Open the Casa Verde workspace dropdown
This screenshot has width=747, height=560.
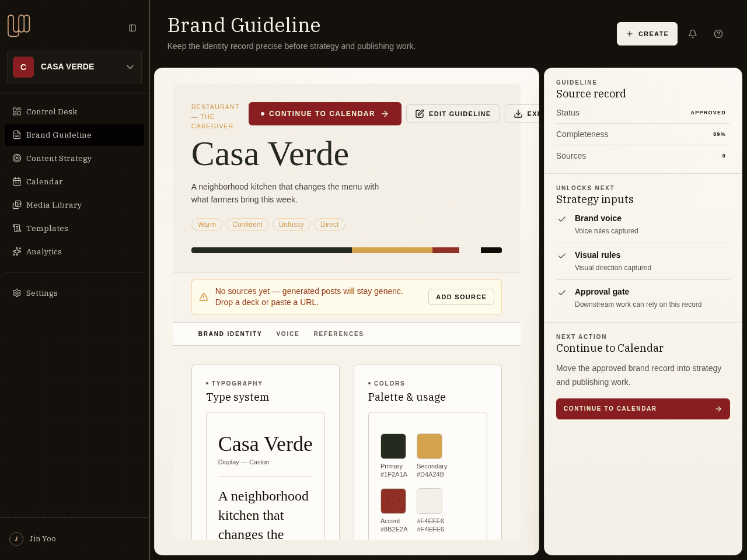pos(74,67)
